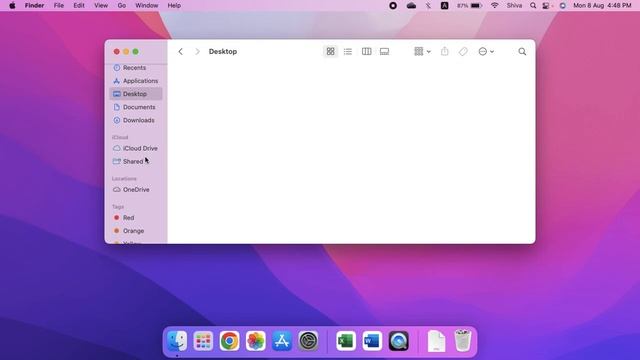Open the Finder menu

pyautogui.click(x=34, y=6)
